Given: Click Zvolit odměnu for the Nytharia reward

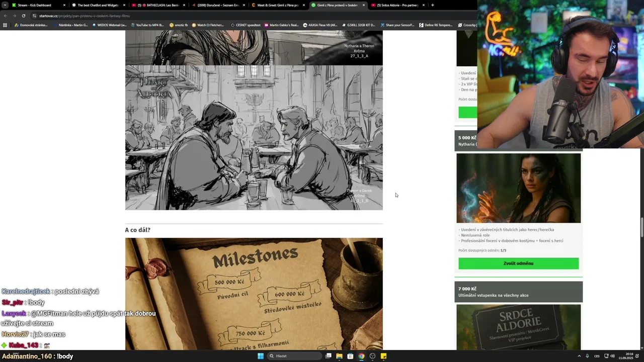Looking at the screenshot, I should click(518, 263).
